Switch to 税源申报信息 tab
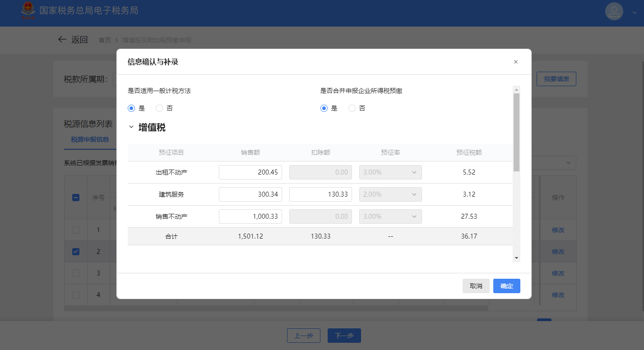 90,139
